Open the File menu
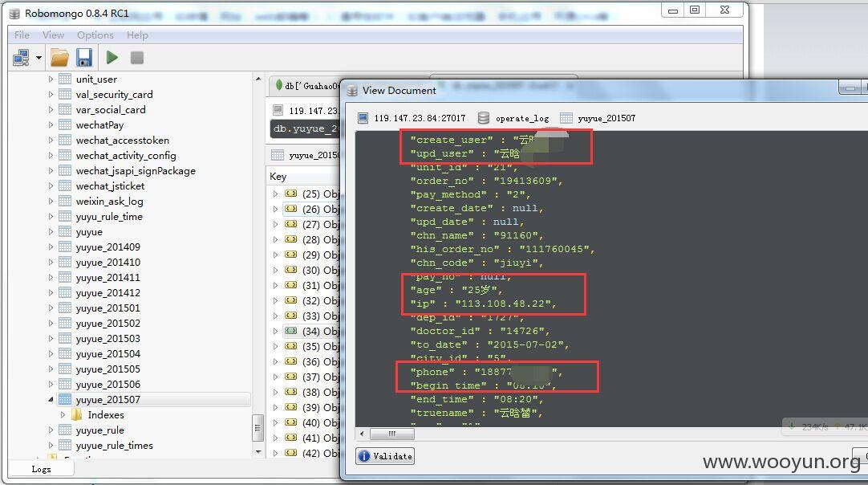Viewport: 868px width, 485px height. coord(22,35)
